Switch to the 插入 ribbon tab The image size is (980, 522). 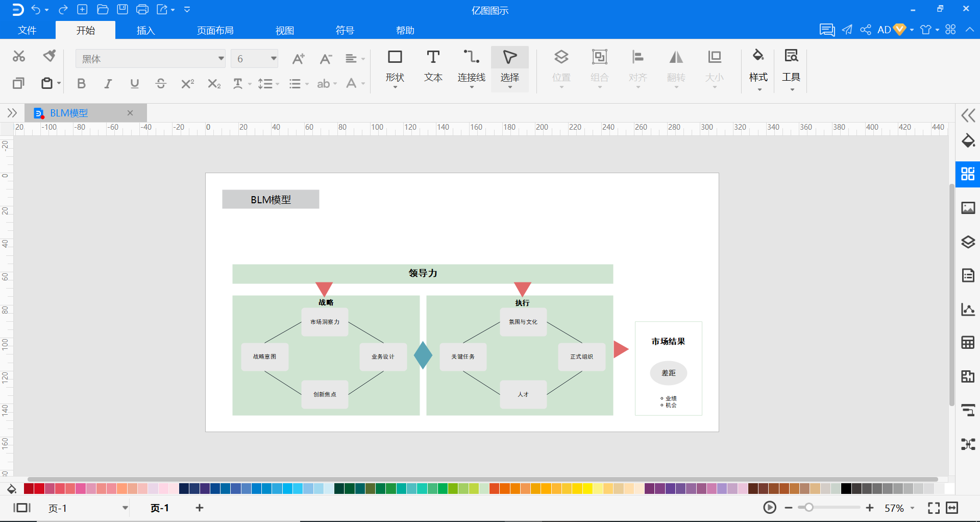tap(145, 30)
